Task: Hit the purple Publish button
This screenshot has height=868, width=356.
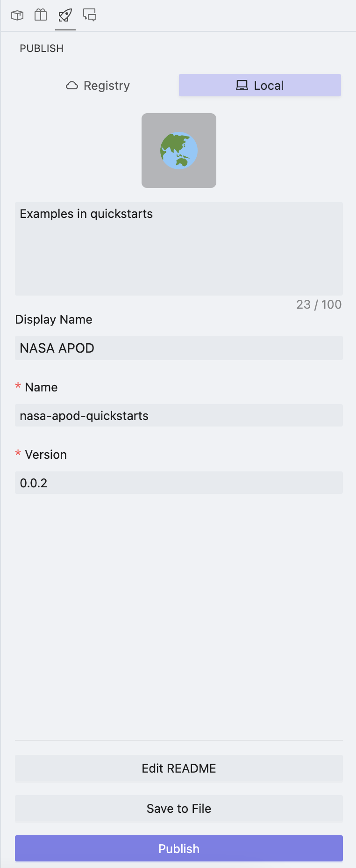Action: tap(179, 849)
